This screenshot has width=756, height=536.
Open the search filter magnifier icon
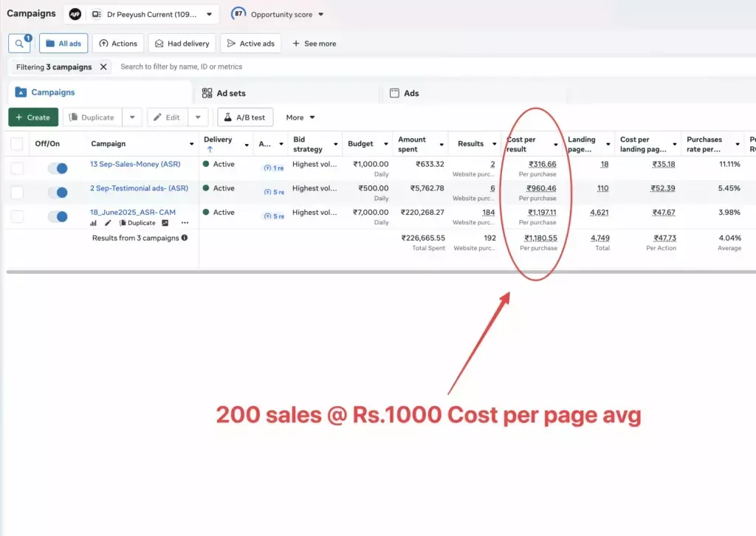click(18, 44)
